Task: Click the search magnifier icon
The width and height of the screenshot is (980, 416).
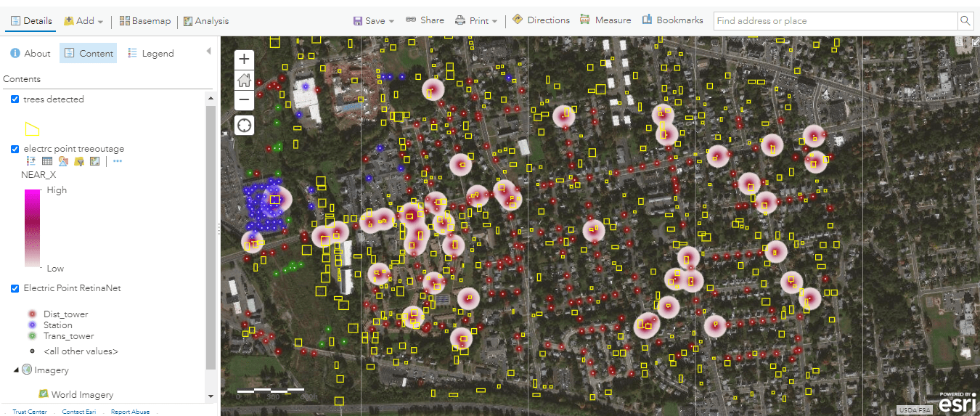Action: pyautogui.click(x=965, y=21)
